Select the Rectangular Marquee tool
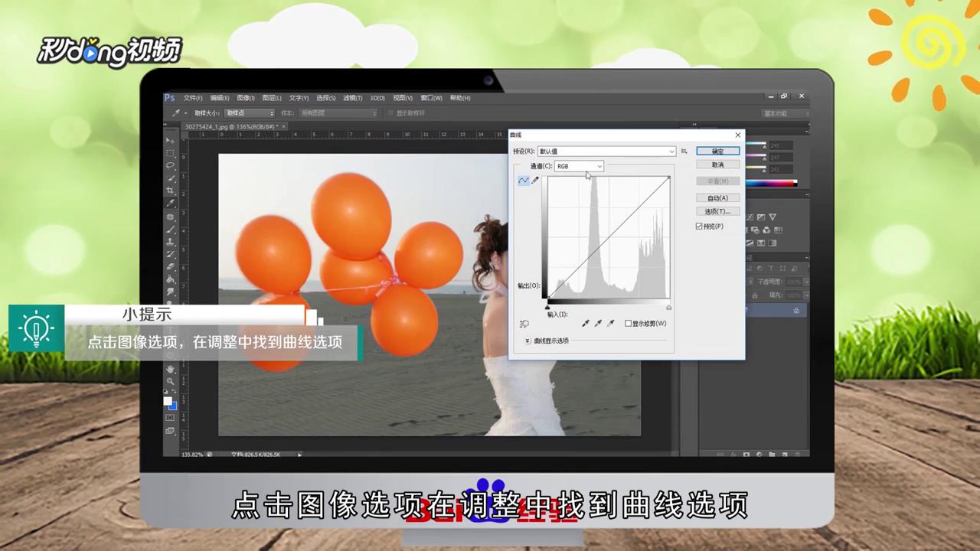 click(171, 153)
